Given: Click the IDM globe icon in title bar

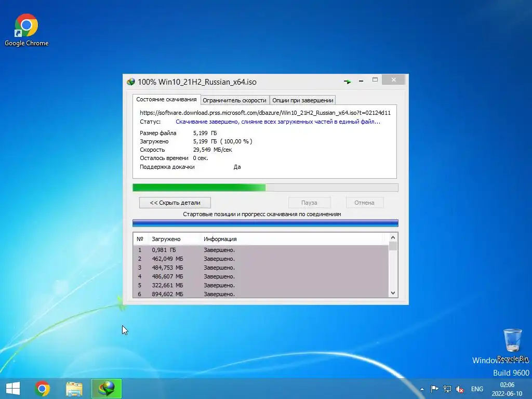Looking at the screenshot, I should coord(130,82).
